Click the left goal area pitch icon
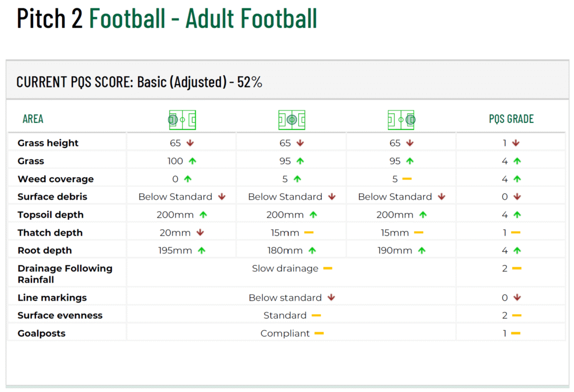This screenshot has width=574, height=392. (182, 120)
